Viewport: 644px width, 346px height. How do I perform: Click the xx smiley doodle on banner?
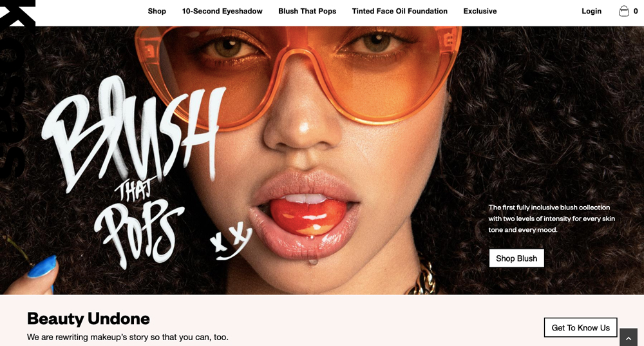[x=231, y=241]
